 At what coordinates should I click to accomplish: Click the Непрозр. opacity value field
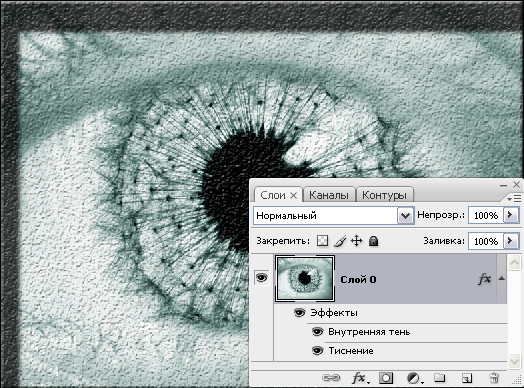pos(486,215)
